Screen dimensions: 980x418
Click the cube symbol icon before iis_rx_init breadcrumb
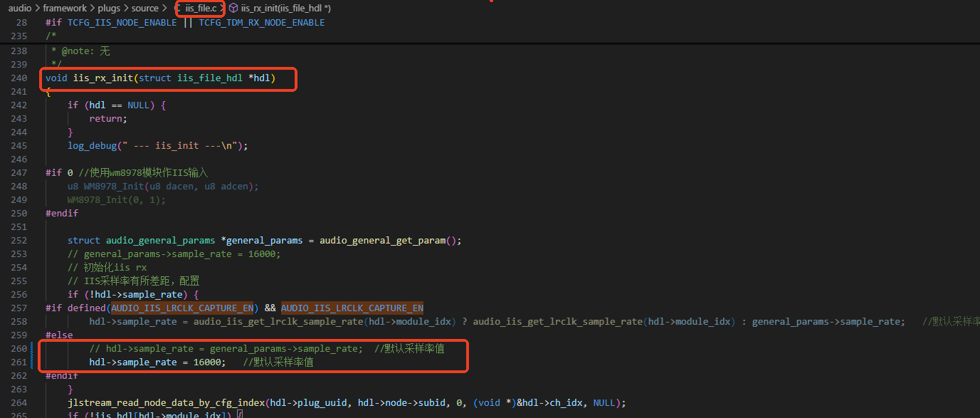(x=233, y=9)
